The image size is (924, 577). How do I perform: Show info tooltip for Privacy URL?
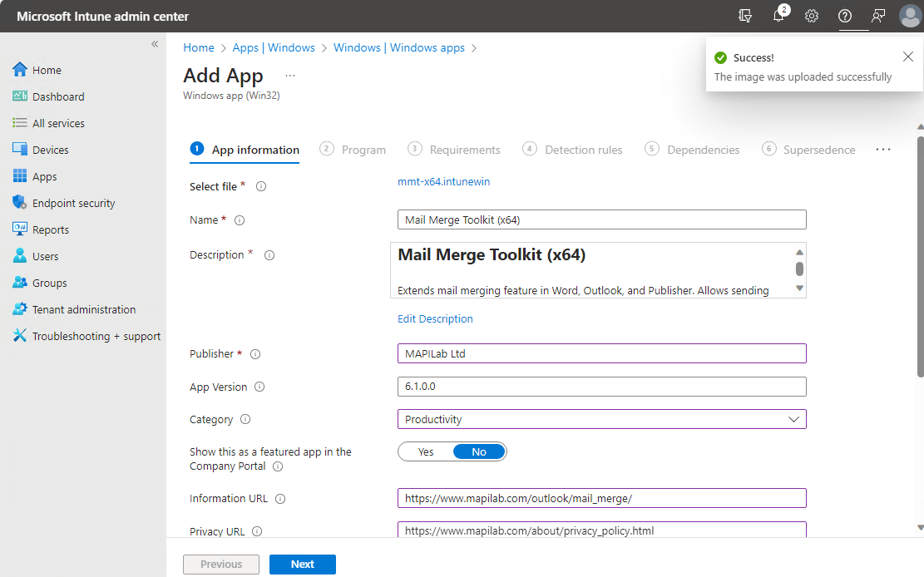click(x=257, y=531)
